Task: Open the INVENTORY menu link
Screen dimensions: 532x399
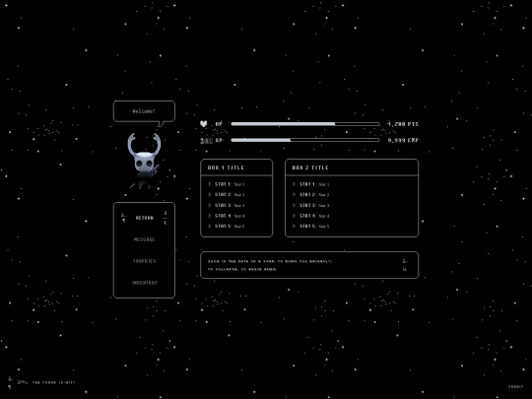Action: click(x=145, y=283)
